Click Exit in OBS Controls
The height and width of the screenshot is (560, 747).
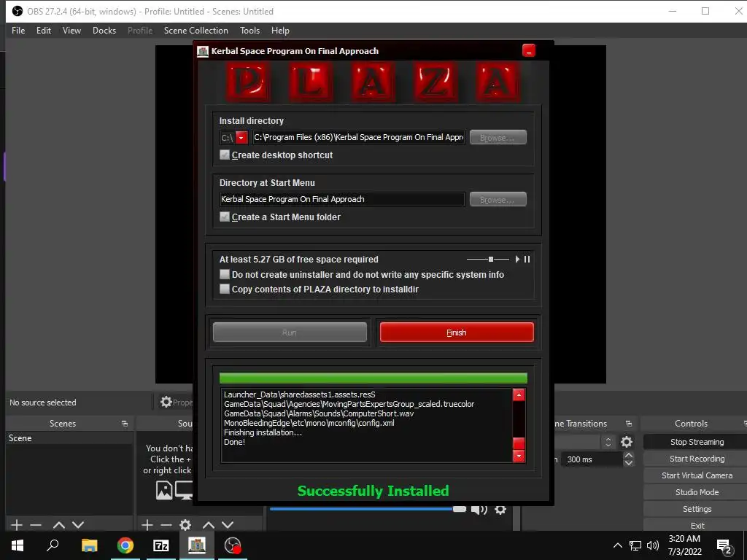click(x=697, y=525)
